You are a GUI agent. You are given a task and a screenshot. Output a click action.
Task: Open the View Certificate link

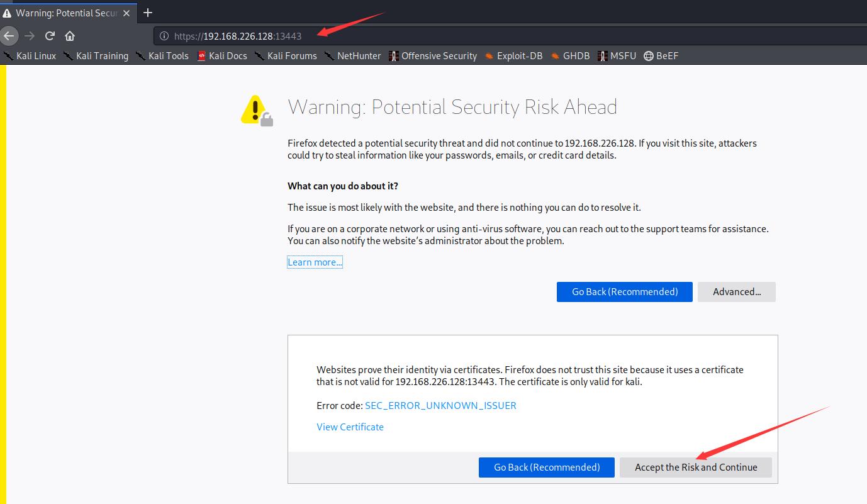coord(350,427)
